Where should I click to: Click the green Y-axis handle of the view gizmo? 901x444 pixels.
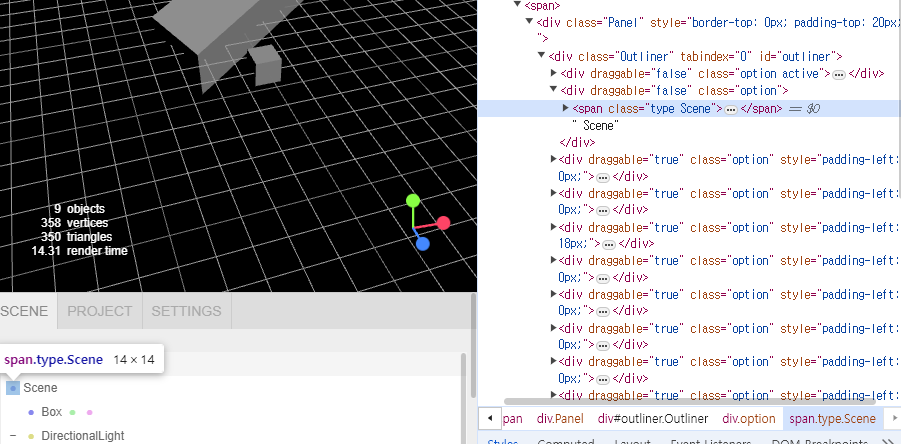pyautogui.click(x=413, y=200)
